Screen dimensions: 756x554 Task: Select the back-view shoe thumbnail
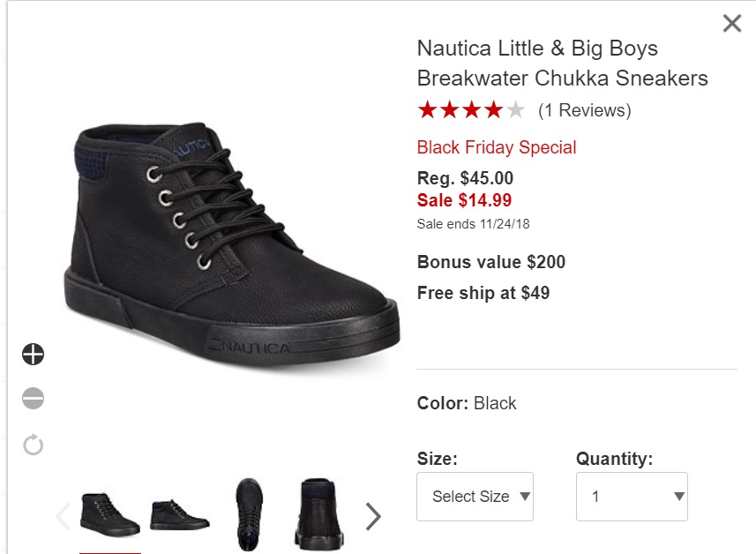click(318, 514)
